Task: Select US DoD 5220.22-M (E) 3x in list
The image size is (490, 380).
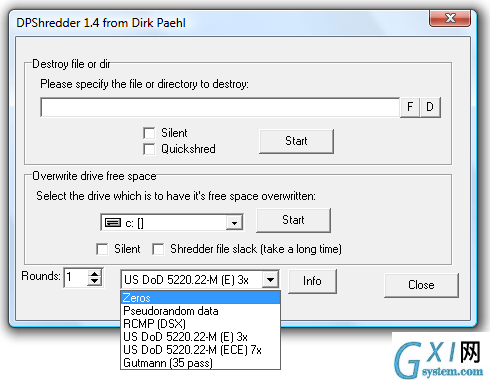Action: [200, 337]
